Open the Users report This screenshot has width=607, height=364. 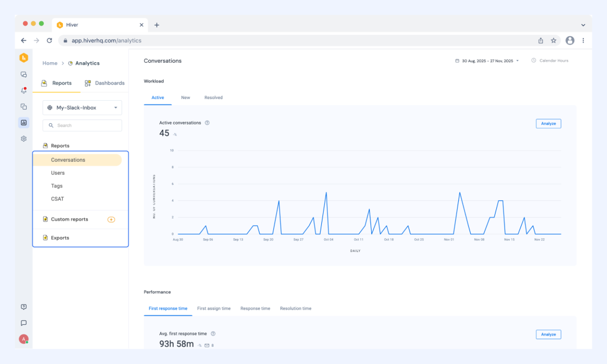pos(57,173)
